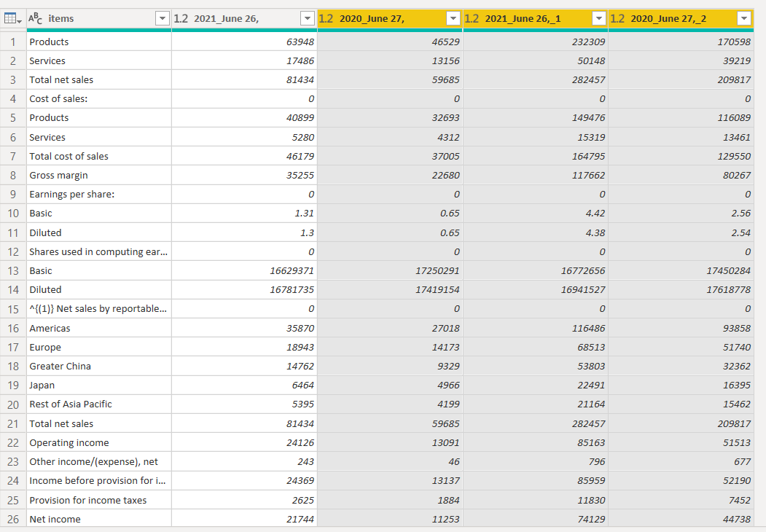
Task: Change data type icon of 2021_June 26, column
Action: pos(181,18)
